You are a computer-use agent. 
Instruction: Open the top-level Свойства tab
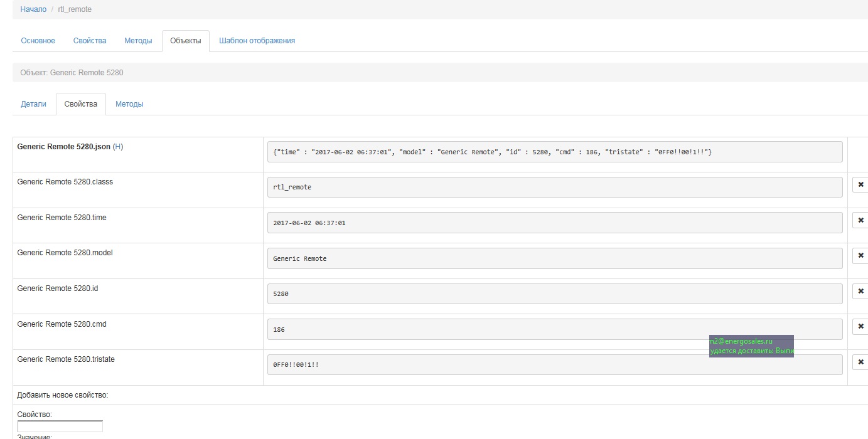click(90, 41)
